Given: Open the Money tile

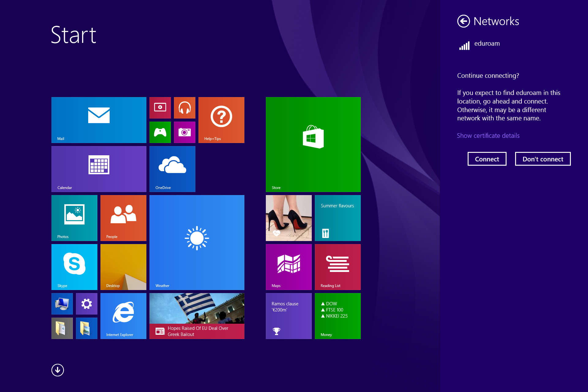Looking at the screenshot, I should point(338,316).
